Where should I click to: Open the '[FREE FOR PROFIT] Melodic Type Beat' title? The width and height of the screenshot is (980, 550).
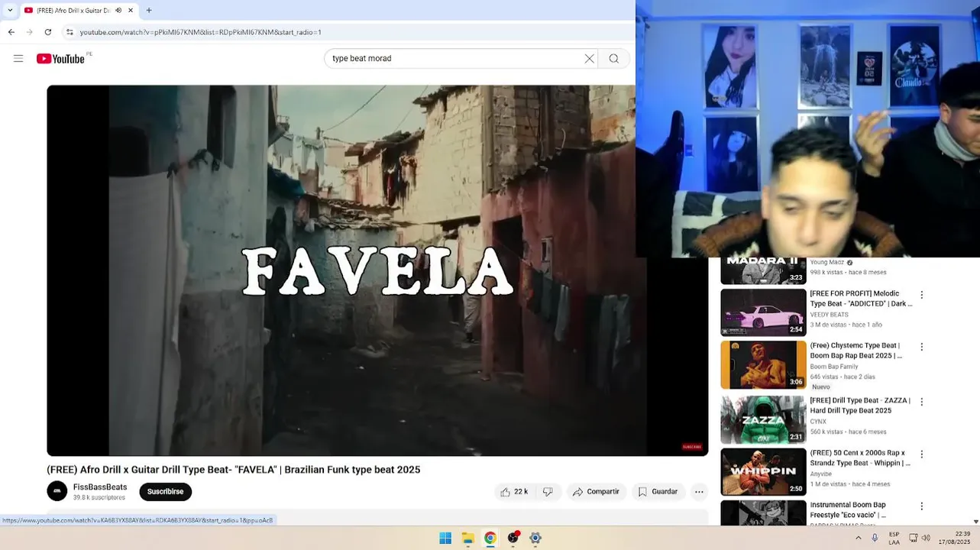click(861, 299)
